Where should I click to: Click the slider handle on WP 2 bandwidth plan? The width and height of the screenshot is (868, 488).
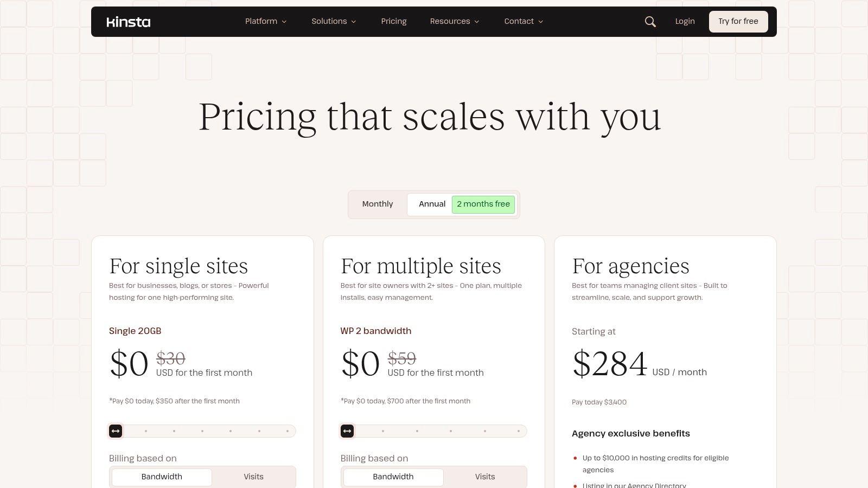pos(347,431)
